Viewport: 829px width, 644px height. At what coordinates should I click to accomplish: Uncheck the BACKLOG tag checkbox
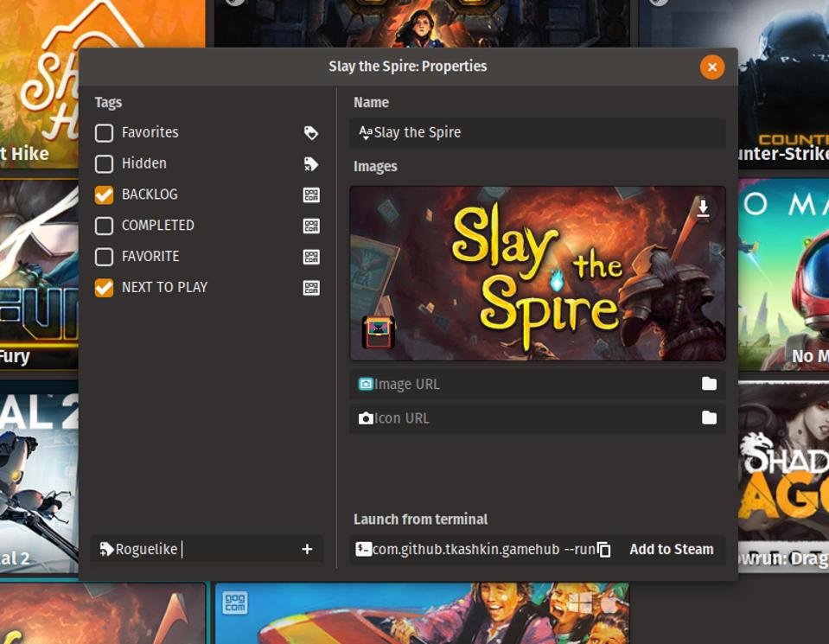[104, 194]
